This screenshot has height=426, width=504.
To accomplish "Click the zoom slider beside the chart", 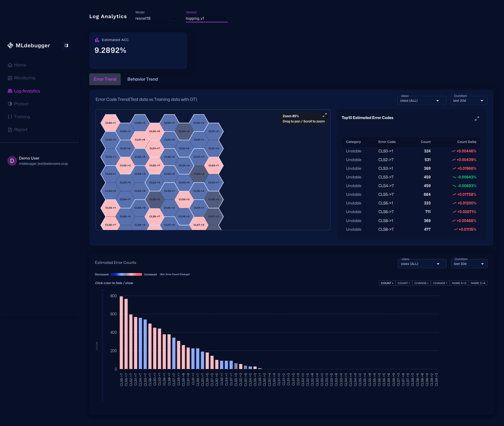I will [102, 344].
